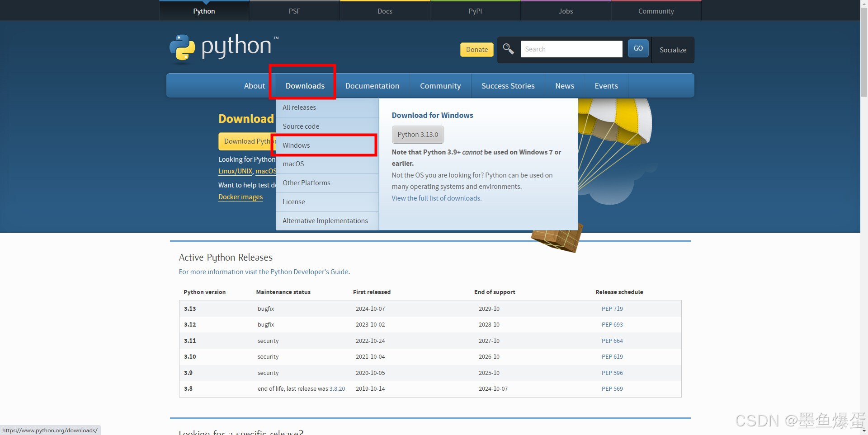Click the Maintenance status column header

click(283, 292)
